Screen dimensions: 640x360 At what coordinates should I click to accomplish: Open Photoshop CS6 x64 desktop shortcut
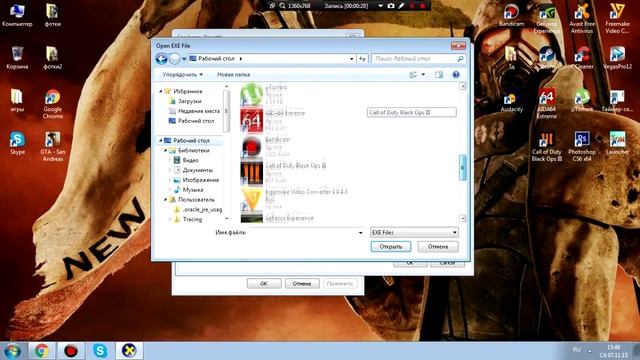tap(582, 146)
